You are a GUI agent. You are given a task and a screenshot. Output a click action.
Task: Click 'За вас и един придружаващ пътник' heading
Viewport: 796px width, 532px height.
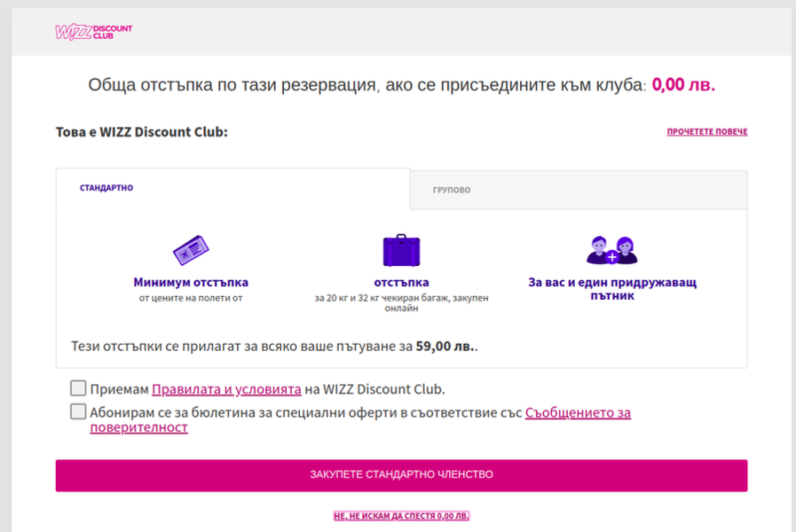coord(611,288)
